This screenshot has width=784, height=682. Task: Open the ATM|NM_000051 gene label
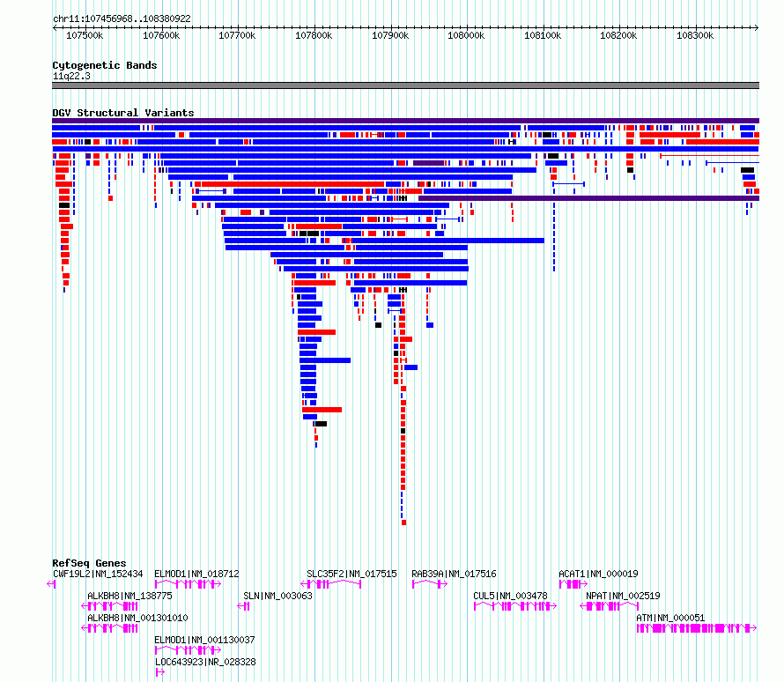coord(670,618)
